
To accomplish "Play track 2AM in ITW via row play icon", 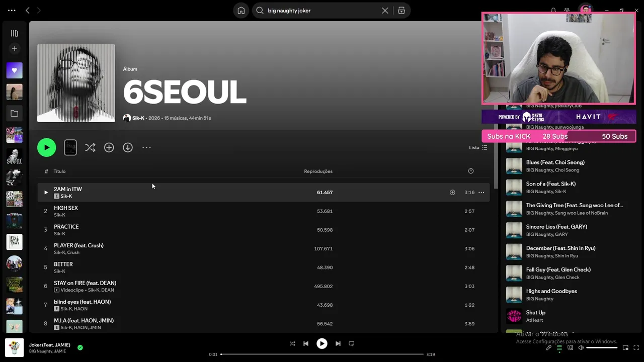I will 46,192.
